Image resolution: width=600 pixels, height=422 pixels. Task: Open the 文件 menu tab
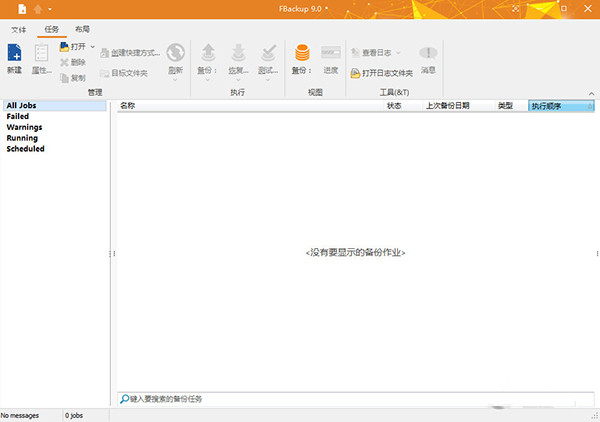19,30
